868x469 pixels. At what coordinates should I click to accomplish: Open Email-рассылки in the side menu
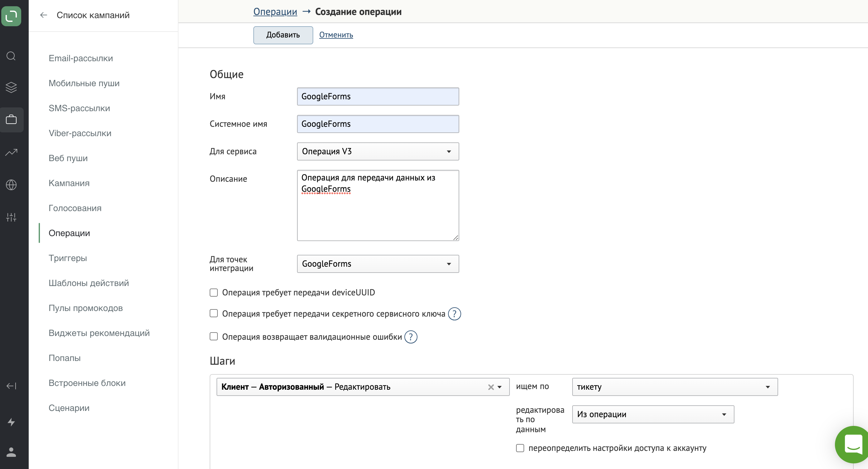[x=80, y=58]
